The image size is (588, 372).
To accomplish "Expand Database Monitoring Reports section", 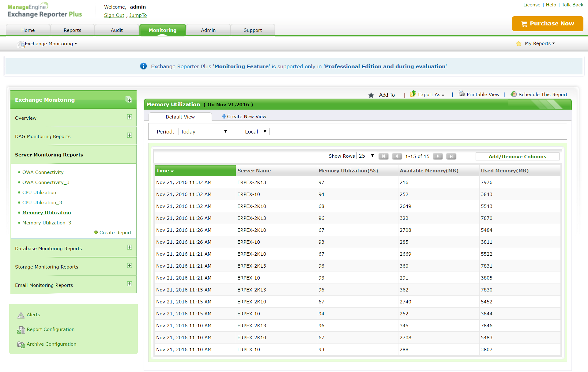I will (x=130, y=247).
